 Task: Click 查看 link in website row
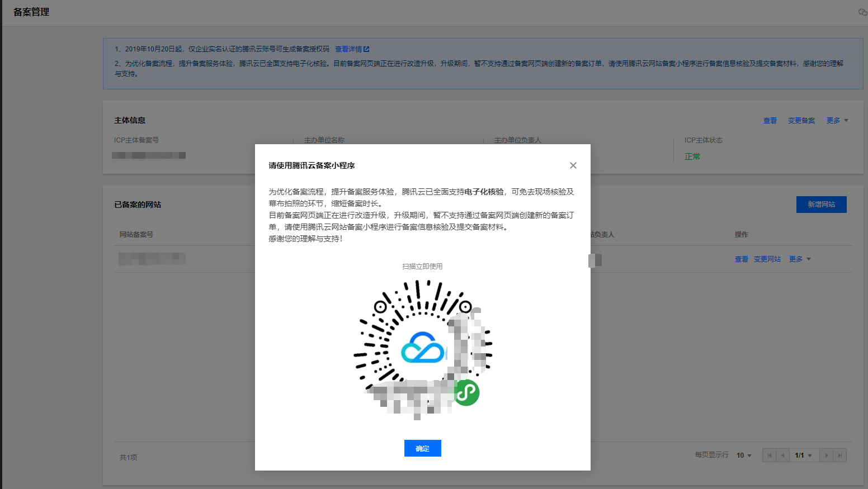[x=742, y=259]
